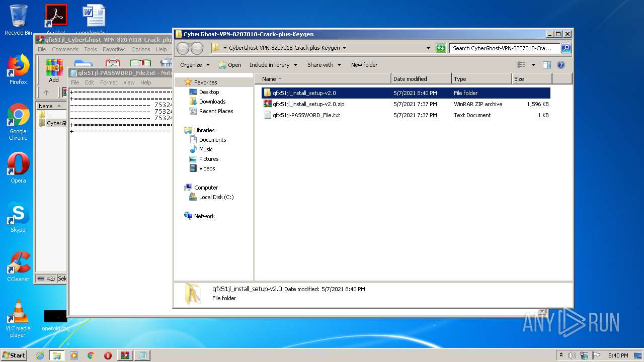Viewport: 644px width, 362px height.
Task: Sort files by Date modified column header
Action: tap(421, 79)
